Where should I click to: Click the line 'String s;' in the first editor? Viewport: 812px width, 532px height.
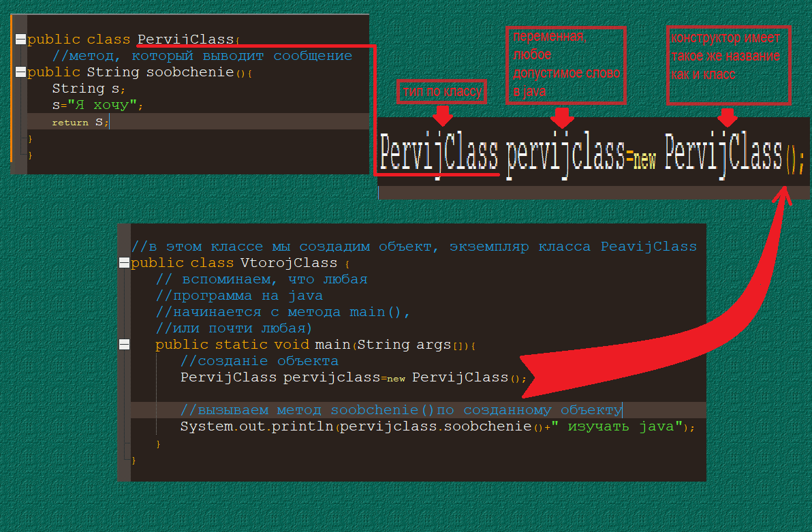tap(89, 89)
